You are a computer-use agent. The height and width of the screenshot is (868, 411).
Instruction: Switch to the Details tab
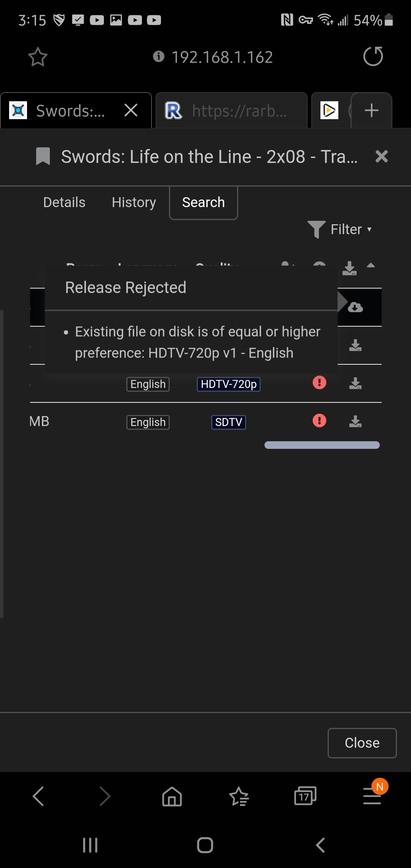(x=64, y=203)
